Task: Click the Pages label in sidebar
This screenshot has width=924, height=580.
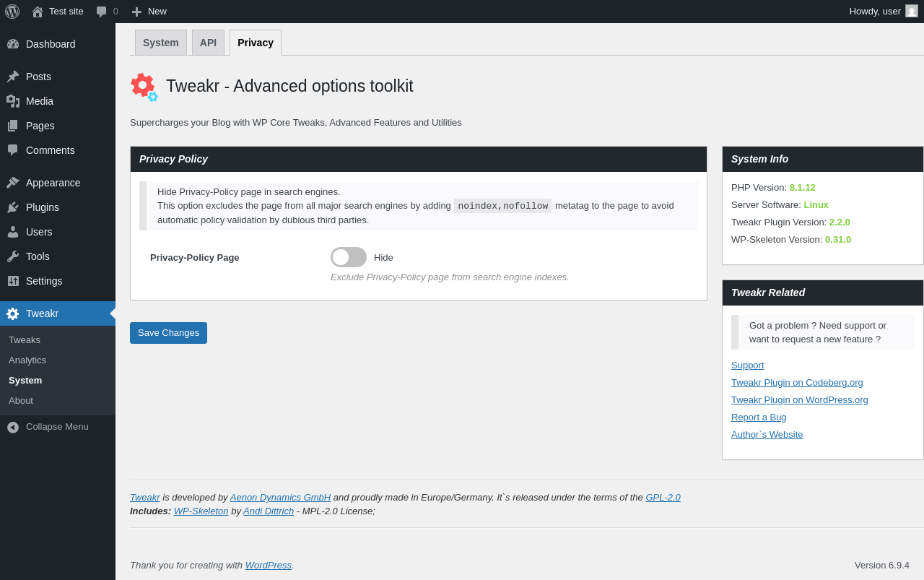Action: (40, 126)
